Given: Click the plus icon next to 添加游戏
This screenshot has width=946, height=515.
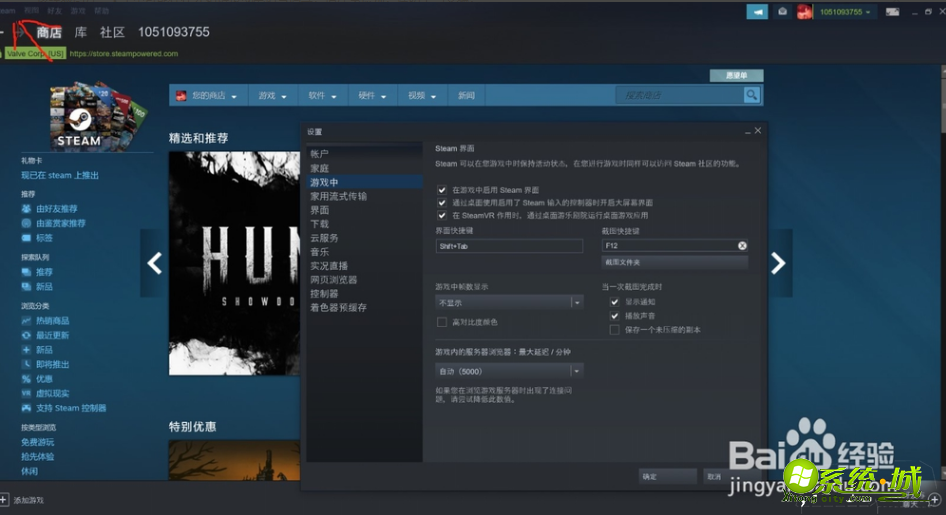Looking at the screenshot, I should pyautogui.click(x=4, y=500).
